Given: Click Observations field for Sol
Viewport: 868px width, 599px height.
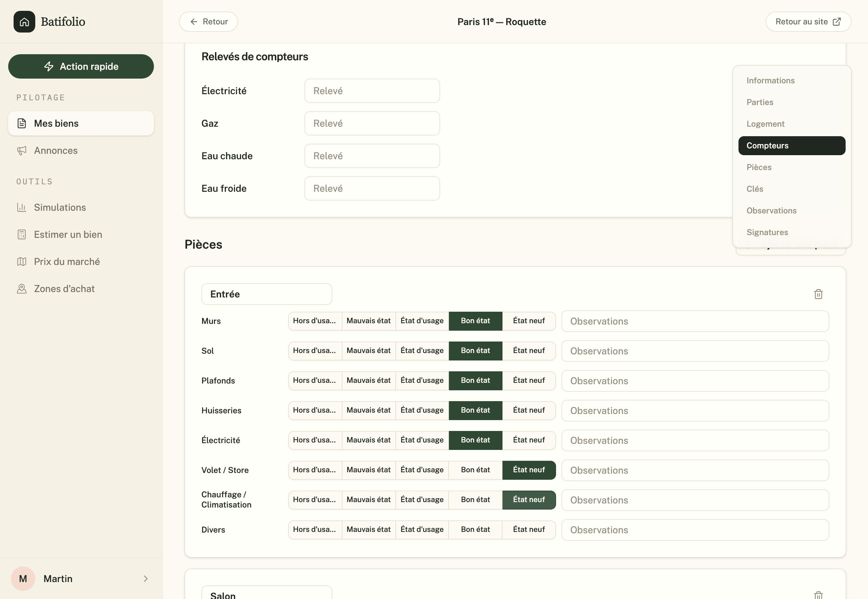Looking at the screenshot, I should [695, 351].
